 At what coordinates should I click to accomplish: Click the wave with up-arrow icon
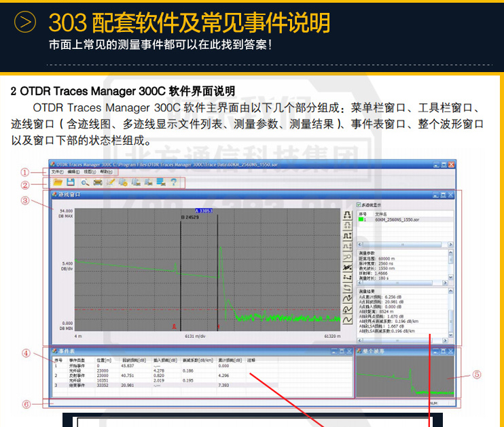tap(348, 299)
